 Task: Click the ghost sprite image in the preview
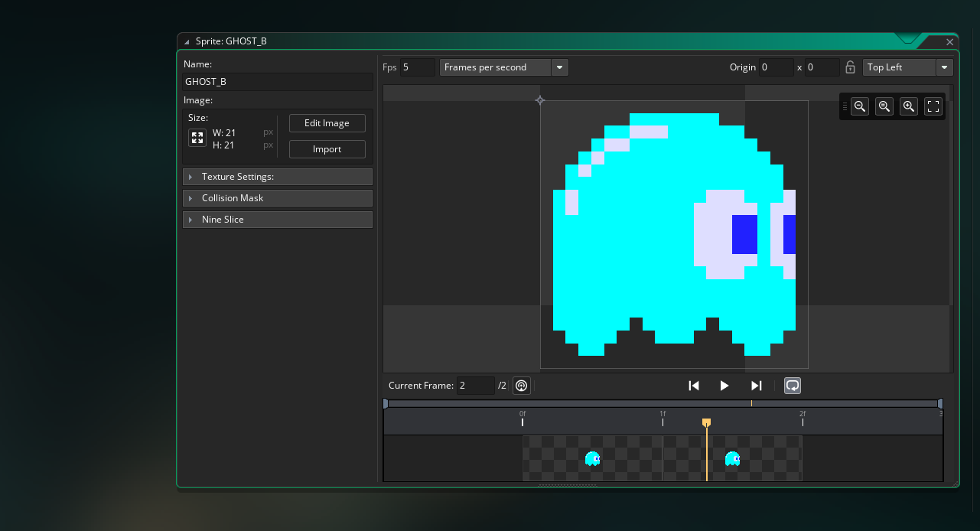(674, 234)
